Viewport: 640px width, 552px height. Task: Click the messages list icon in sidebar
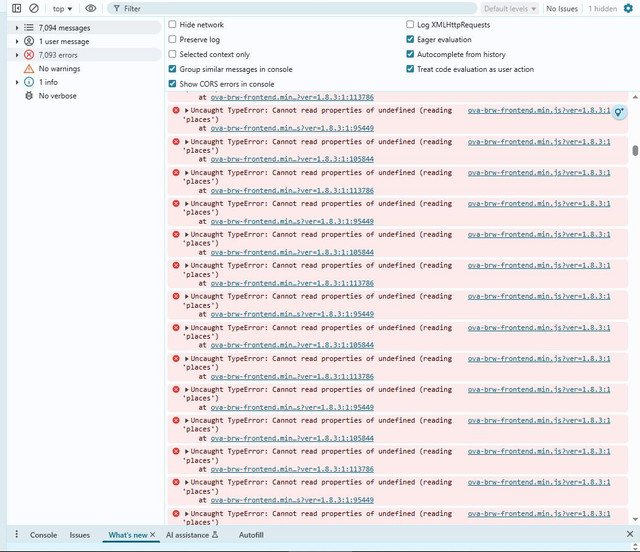click(29, 28)
